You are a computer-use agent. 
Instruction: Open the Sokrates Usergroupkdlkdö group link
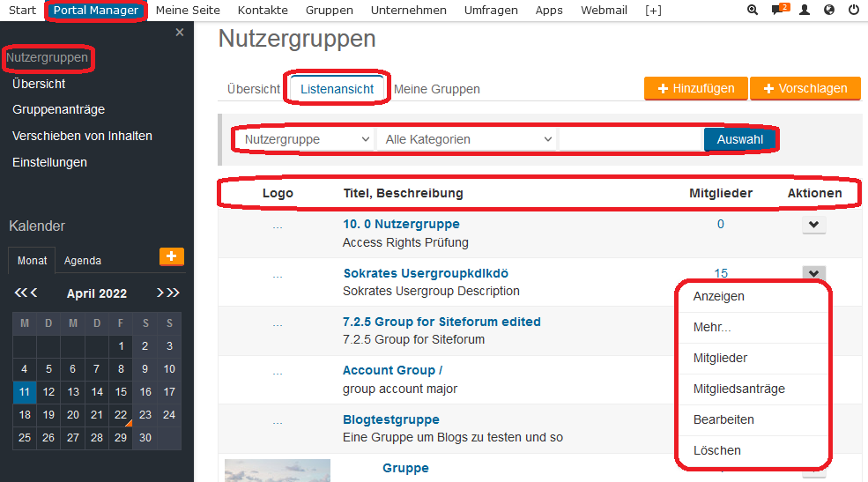tap(426, 273)
